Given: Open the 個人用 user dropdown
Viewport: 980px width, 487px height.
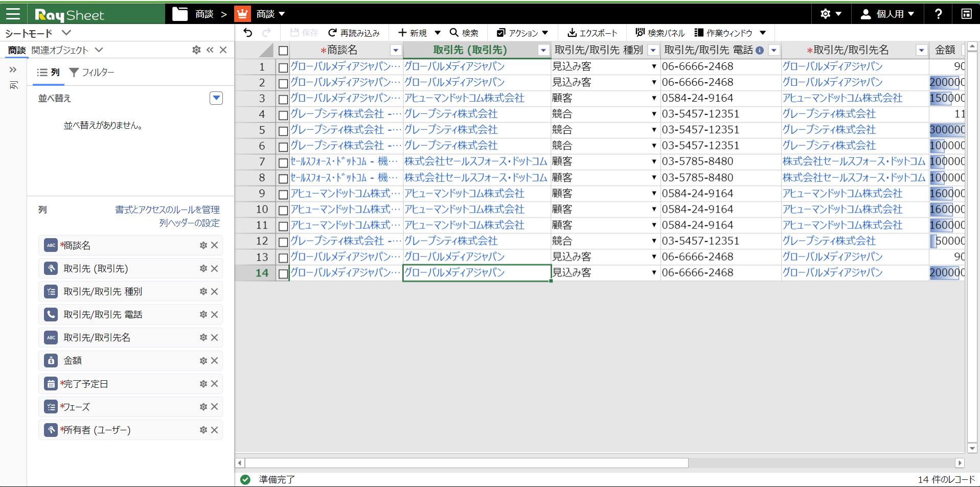Looking at the screenshot, I should pyautogui.click(x=887, y=14).
